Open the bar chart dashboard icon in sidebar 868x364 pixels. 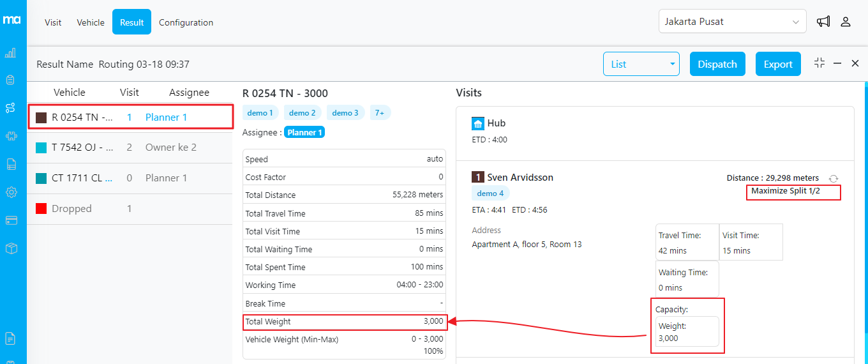11,53
